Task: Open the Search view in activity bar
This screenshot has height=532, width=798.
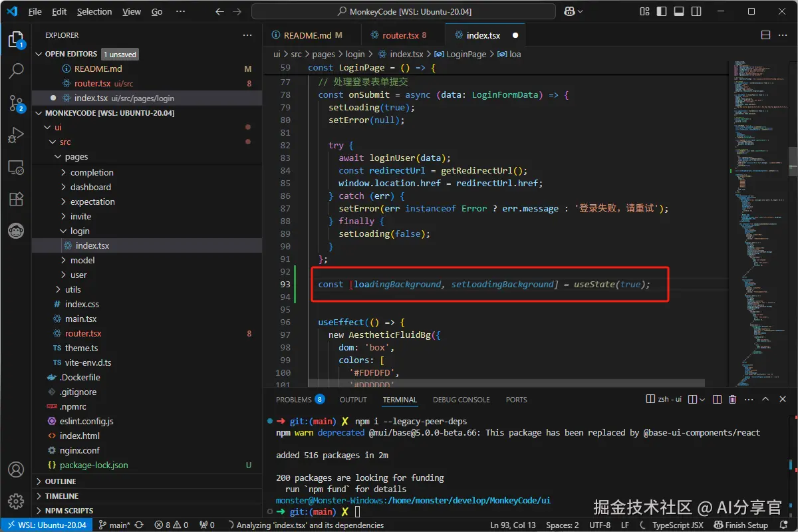Action: (x=16, y=71)
